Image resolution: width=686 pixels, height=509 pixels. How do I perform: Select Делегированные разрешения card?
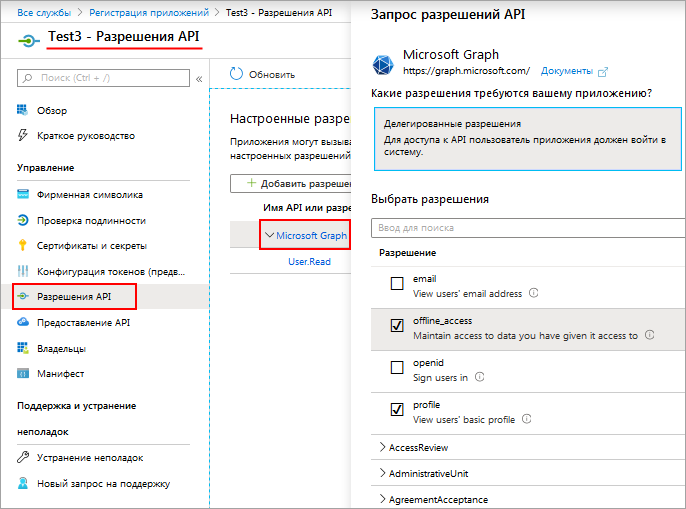pos(524,139)
